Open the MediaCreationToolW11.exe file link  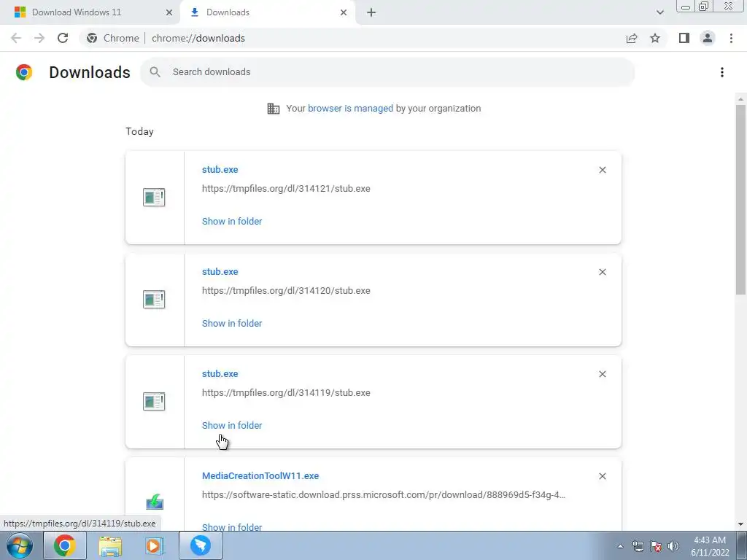click(260, 475)
